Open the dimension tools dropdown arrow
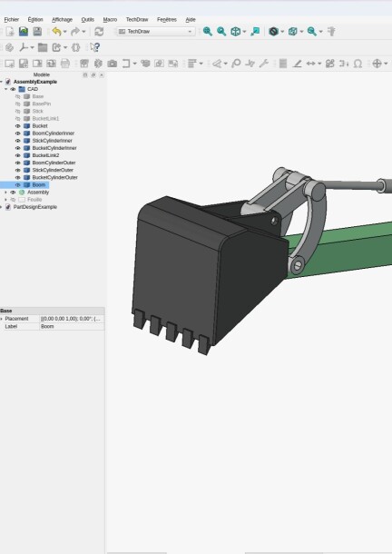The height and width of the screenshot is (554, 392). pos(319,64)
